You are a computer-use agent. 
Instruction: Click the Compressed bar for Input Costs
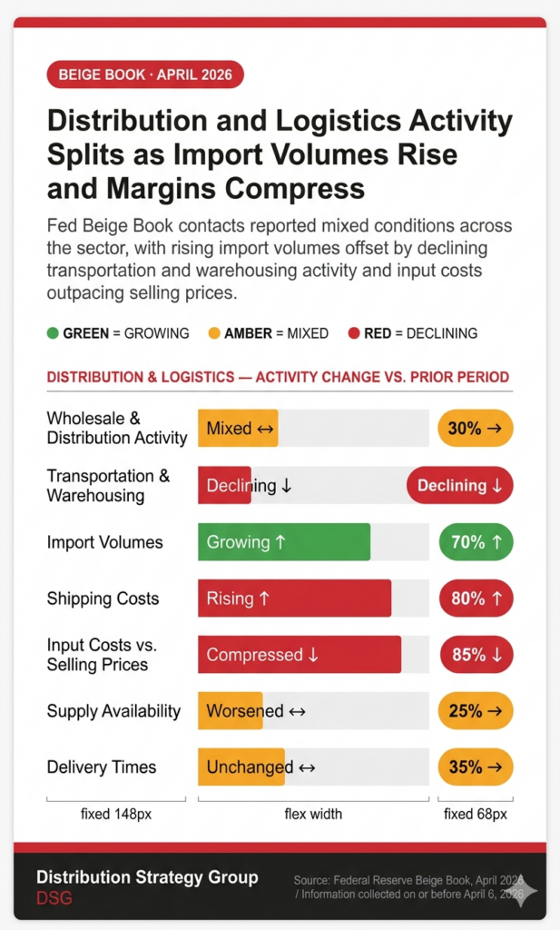click(x=300, y=655)
